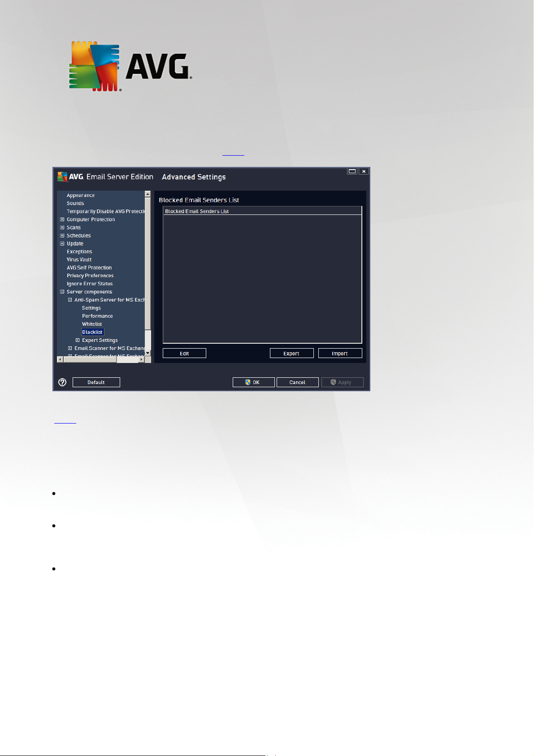Image resolution: width=534 pixels, height=756 pixels.
Task: Select AVG Self Protection item
Action: pyautogui.click(x=89, y=268)
